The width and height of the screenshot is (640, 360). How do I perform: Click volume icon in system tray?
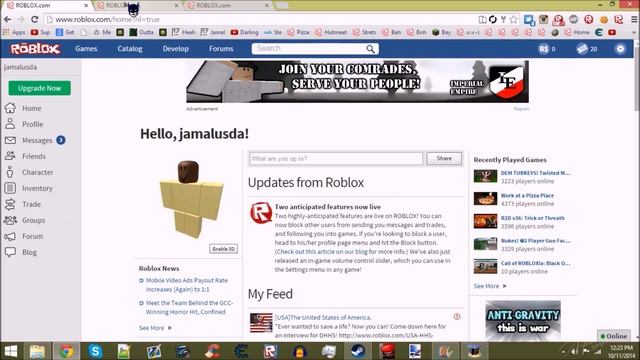574,351
